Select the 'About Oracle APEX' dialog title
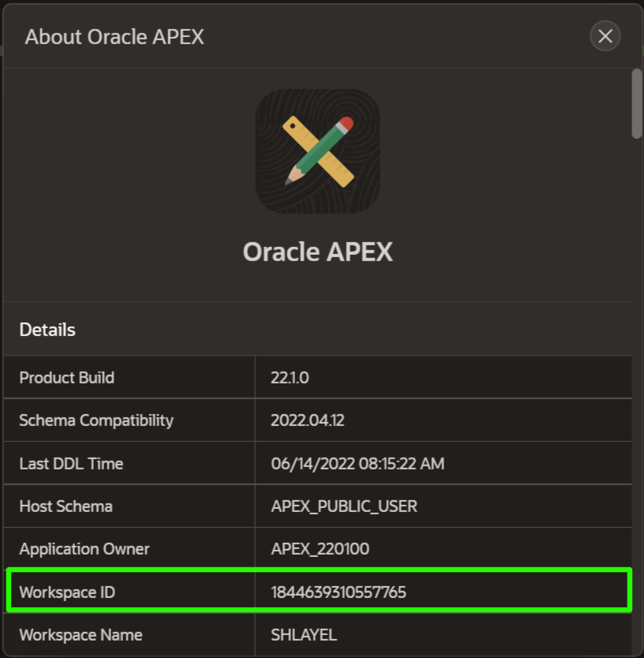Image resolution: width=644 pixels, height=658 pixels. 114,37
